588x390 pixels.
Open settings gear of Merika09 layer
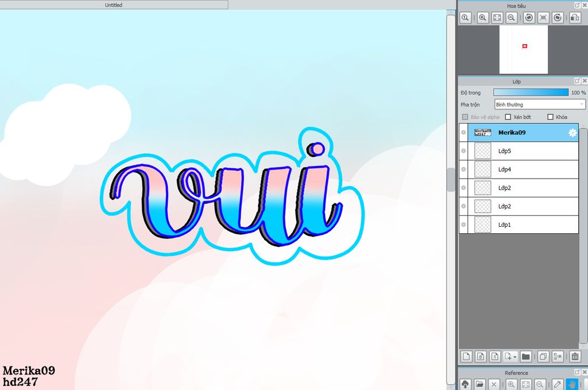(x=572, y=132)
